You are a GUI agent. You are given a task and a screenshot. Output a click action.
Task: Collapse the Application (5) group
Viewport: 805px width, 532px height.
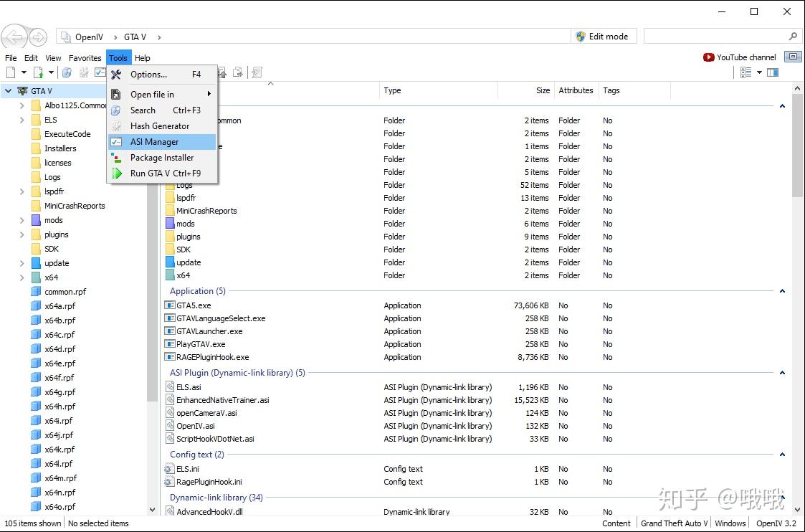point(782,291)
